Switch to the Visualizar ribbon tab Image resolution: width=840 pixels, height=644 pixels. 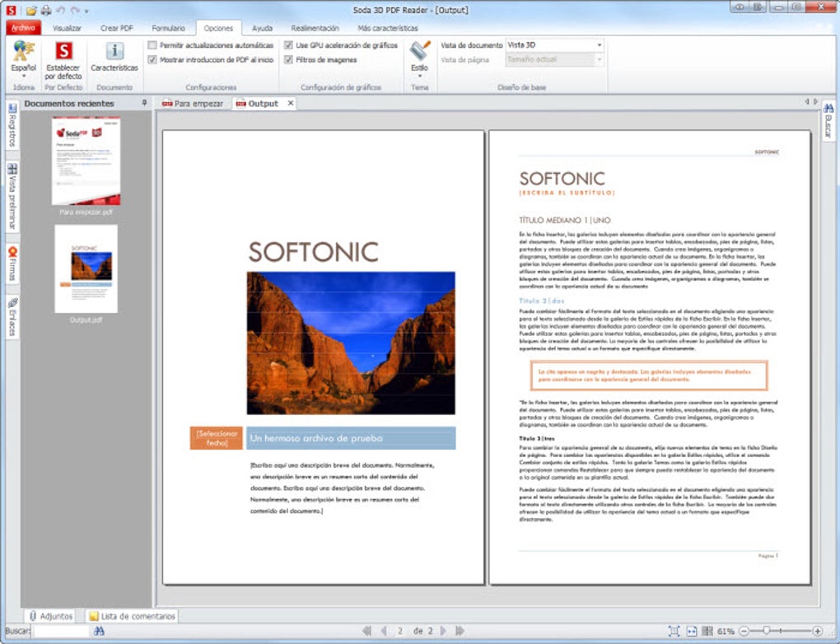point(67,28)
